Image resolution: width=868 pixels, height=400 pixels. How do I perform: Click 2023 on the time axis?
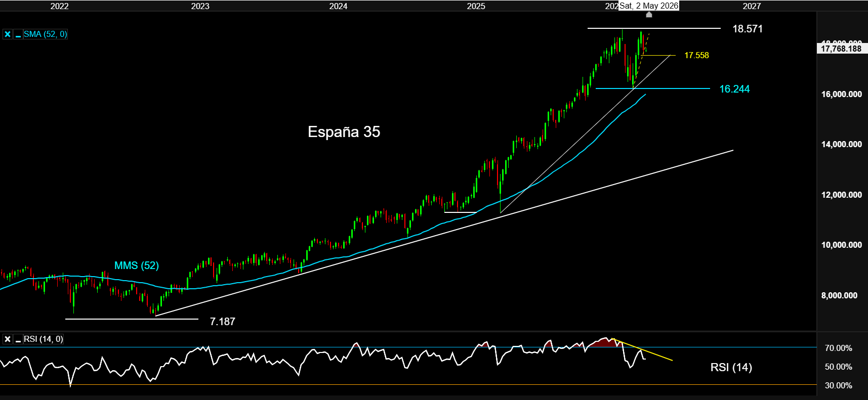coord(200,6)
